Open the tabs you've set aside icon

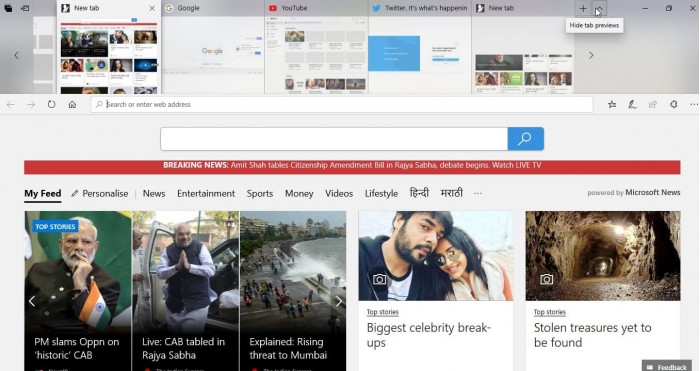8,8
